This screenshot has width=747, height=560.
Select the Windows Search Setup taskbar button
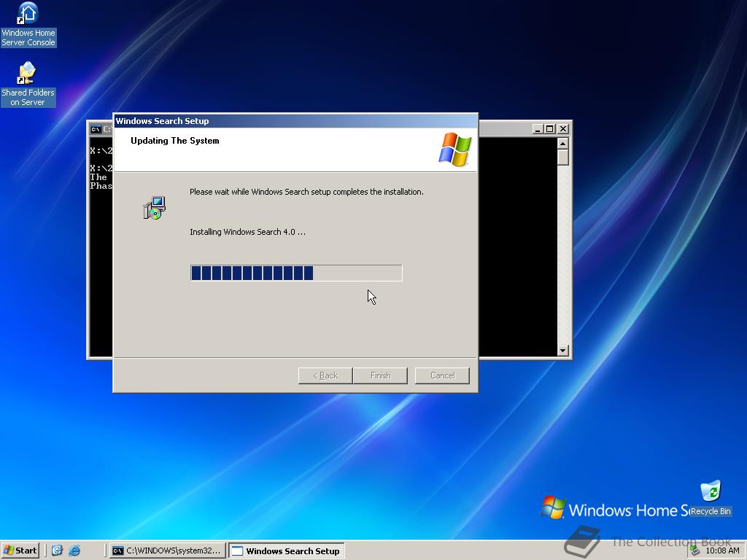click(x=286, y=551)
